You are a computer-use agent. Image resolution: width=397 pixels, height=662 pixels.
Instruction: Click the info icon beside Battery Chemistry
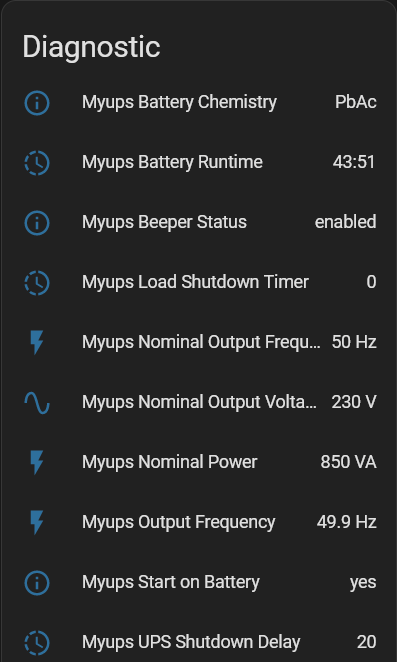(37, 103)
